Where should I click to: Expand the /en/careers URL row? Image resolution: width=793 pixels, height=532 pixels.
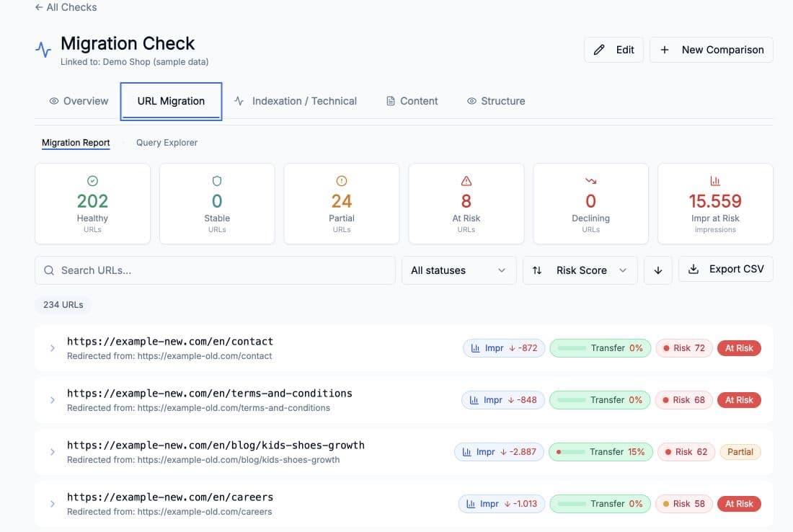coord(52,504)
